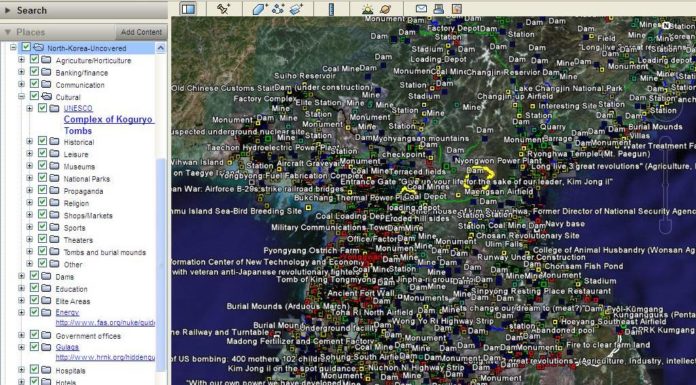Click the Places panel scroll up arrow
The height and width of the screenshot is (385, 696).
pyautogui.click(x=161, y=48)
